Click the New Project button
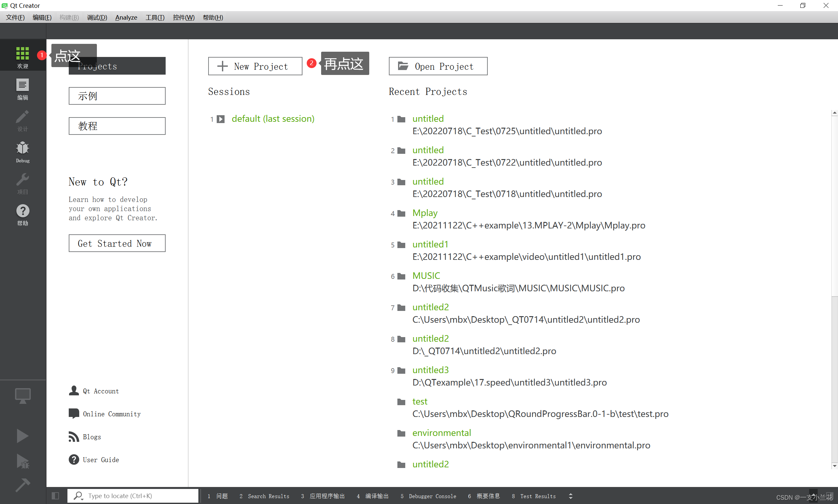 tap(255, 66)
